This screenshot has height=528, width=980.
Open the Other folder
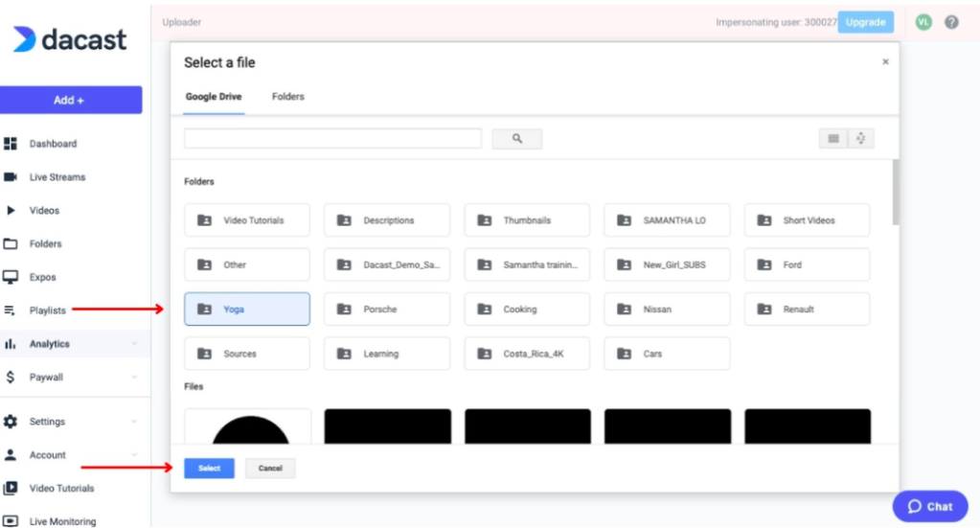247,264
